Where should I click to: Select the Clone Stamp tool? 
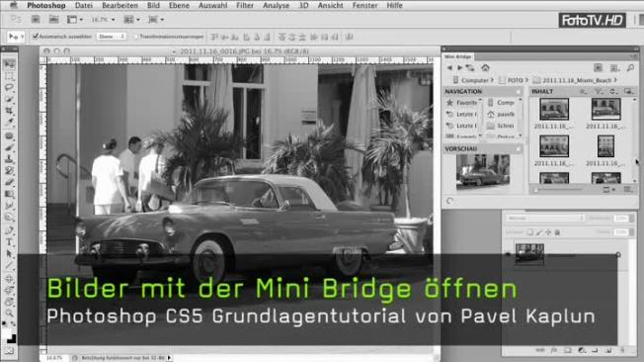pyautogui.click(x=9, y=159)
